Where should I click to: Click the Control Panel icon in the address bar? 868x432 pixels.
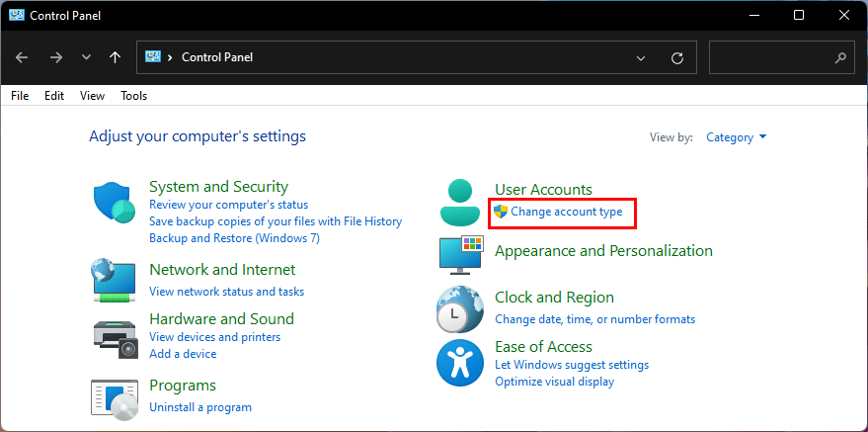point(153,56)
